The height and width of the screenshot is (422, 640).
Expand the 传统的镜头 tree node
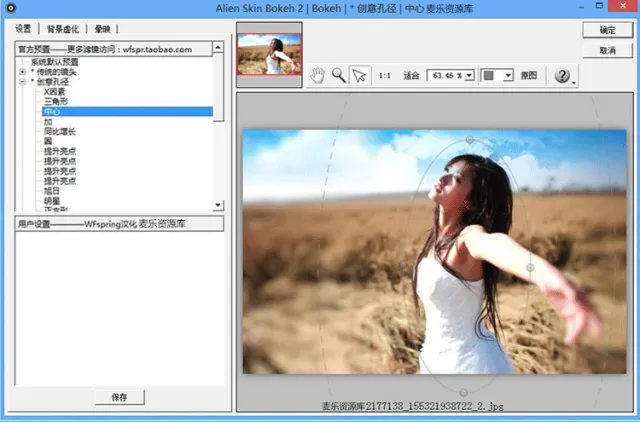[22, 72]
